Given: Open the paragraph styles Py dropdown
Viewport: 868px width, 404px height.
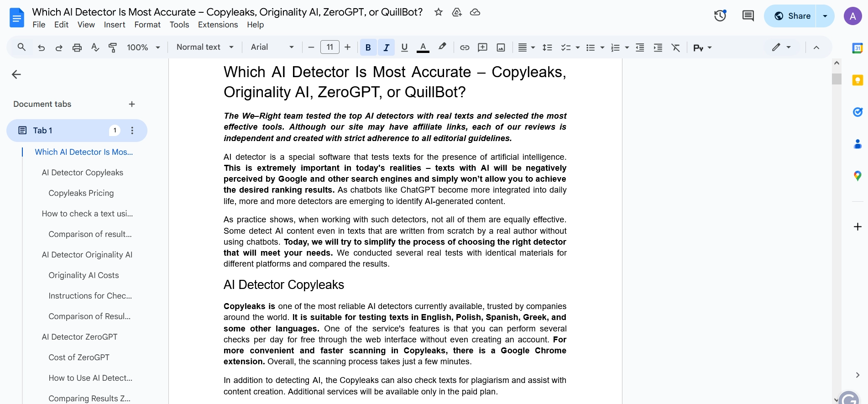Looking at the screenshot, I should click(702, 47).
